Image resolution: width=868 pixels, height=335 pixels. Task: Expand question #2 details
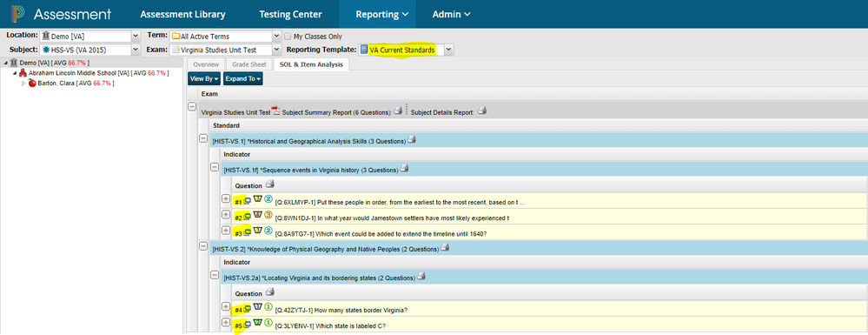[226, 215]
